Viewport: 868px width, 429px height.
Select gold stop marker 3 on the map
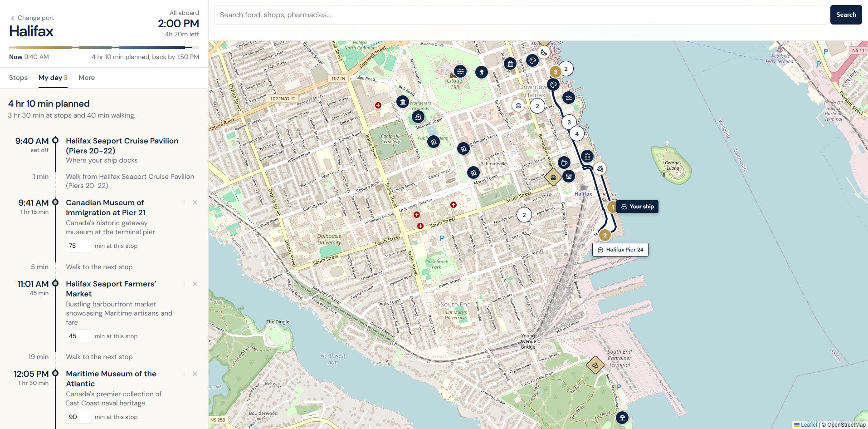(x=555, y=72)
